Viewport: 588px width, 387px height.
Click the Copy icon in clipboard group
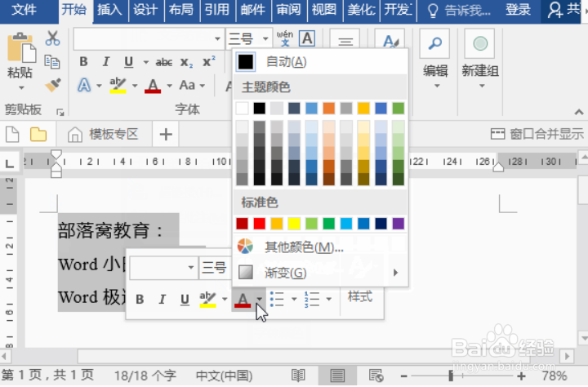click(52, 61)
